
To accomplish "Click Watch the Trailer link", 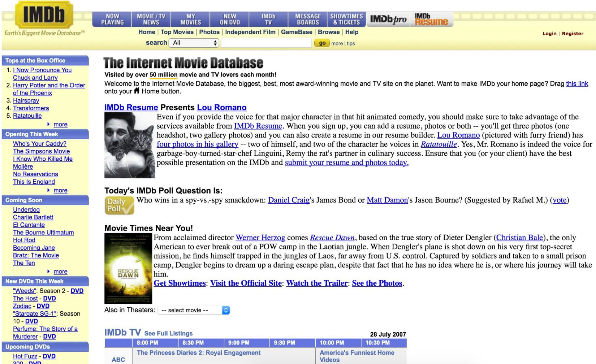I will (x=317, y=283).
